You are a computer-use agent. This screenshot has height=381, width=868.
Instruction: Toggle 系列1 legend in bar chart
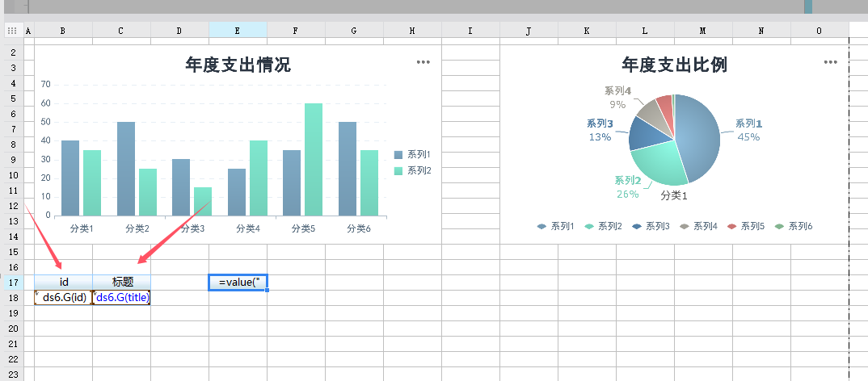[x=412, y=155]
